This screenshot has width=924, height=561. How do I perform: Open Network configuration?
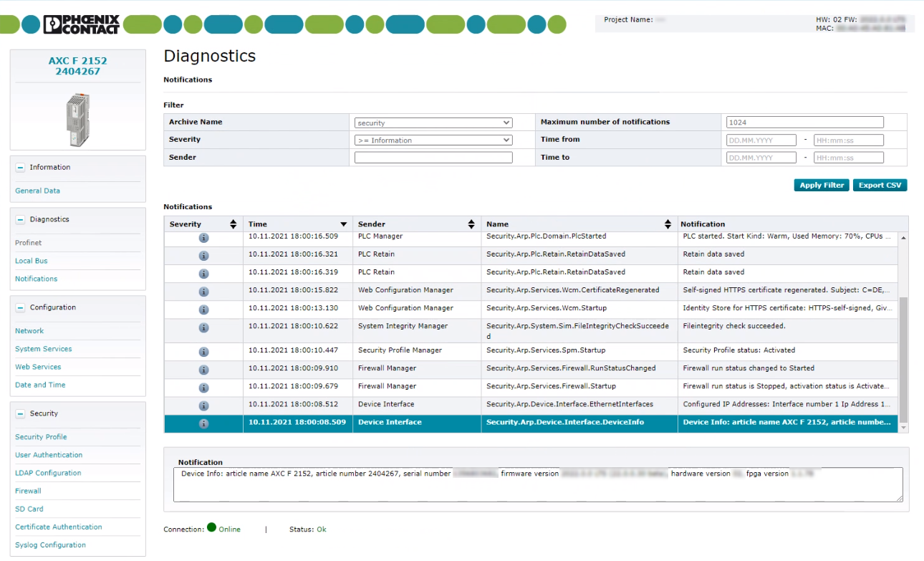[29, 331]
